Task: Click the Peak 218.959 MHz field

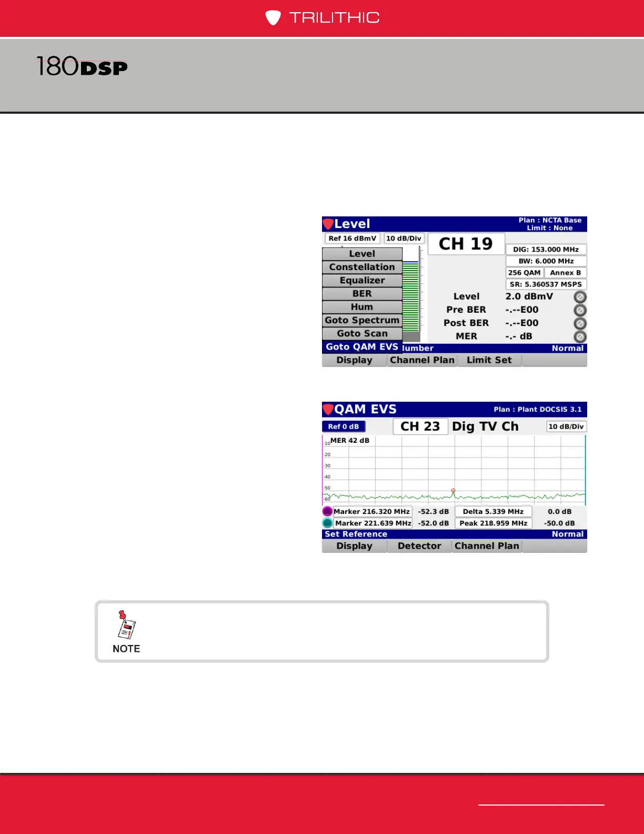Action: tap(493, 523)
